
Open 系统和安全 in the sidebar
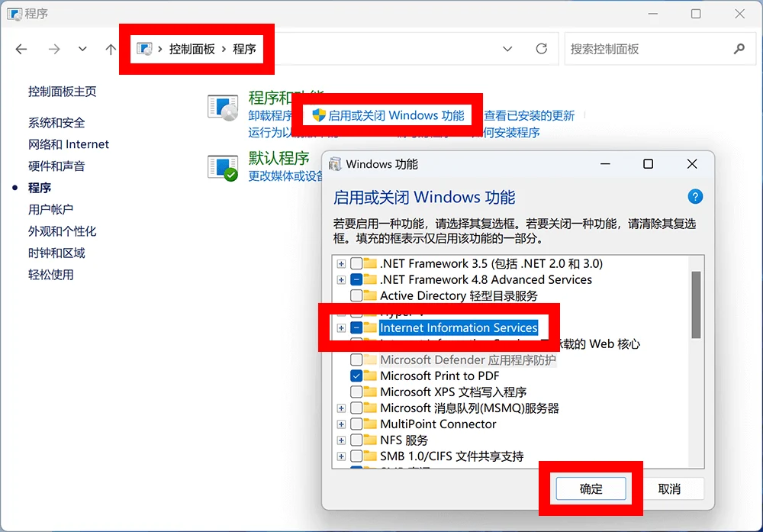coord(56,123)
